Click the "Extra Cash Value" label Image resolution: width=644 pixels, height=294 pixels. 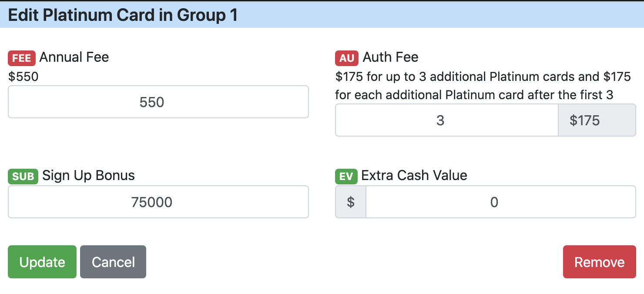tap(414, 175)
